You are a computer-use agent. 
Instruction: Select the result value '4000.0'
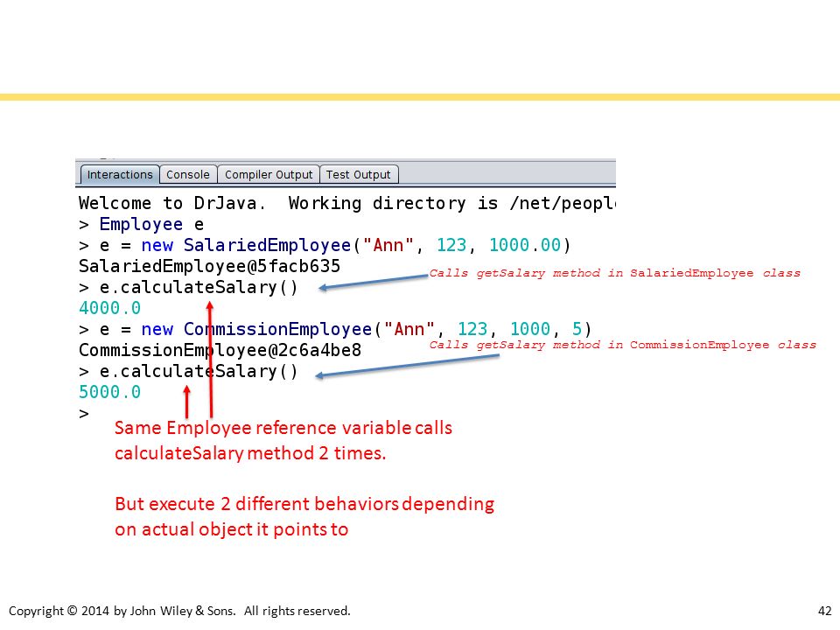(110, 308)
